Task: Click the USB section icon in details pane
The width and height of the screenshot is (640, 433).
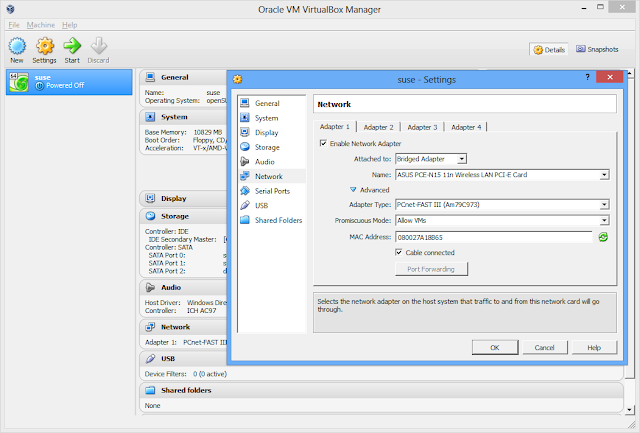Action: pos(150,359)
